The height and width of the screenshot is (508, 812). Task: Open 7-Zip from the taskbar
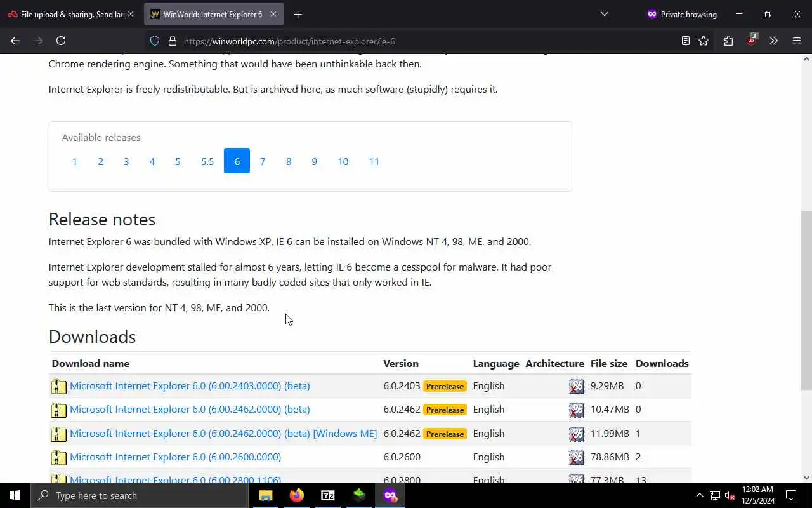point(328,495)
